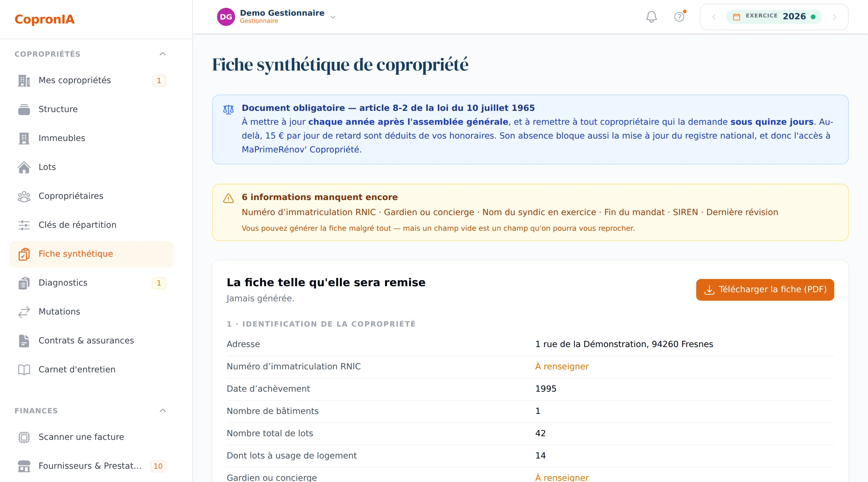Click the Mes copropriétés building icon
868x482 pixels.
click(x=24, y=80)
